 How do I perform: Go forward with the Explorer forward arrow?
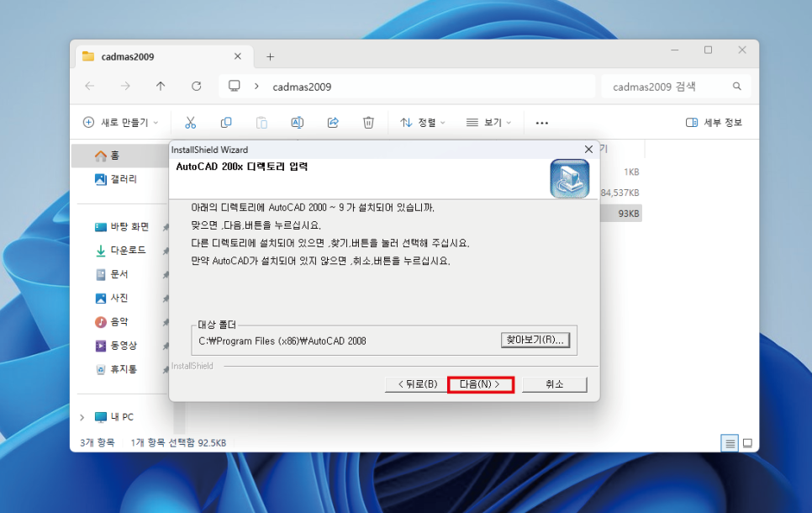125,86
